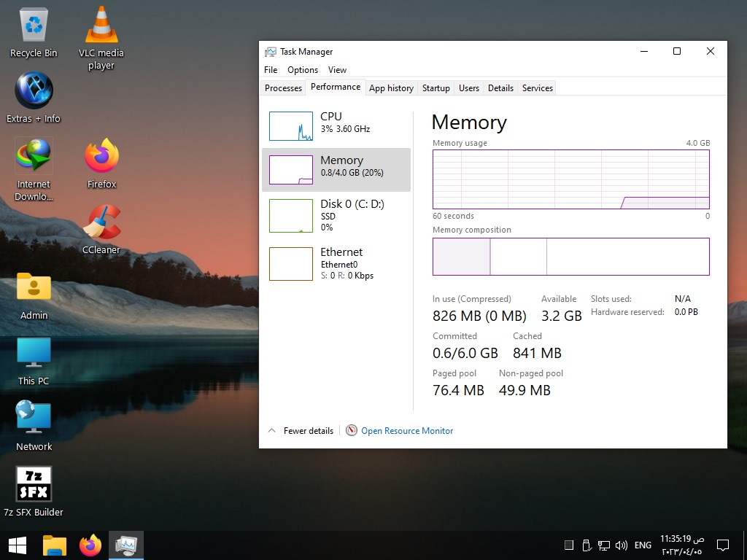Image resolution: width=747 pixels, height=560 pixels.
Task: Open the network tray icon
Action: point(604,545)
